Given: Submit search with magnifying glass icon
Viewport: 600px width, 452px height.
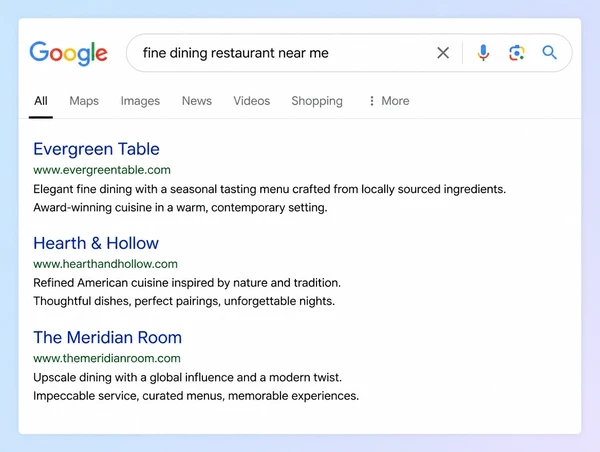Looking at the screenshot, I should coord(549,52).
